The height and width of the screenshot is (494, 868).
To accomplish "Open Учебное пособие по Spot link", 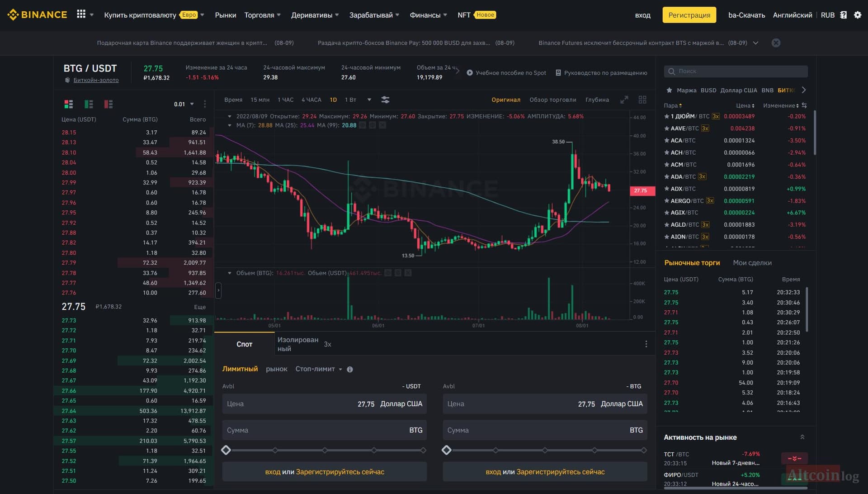I will click(506, 73).
